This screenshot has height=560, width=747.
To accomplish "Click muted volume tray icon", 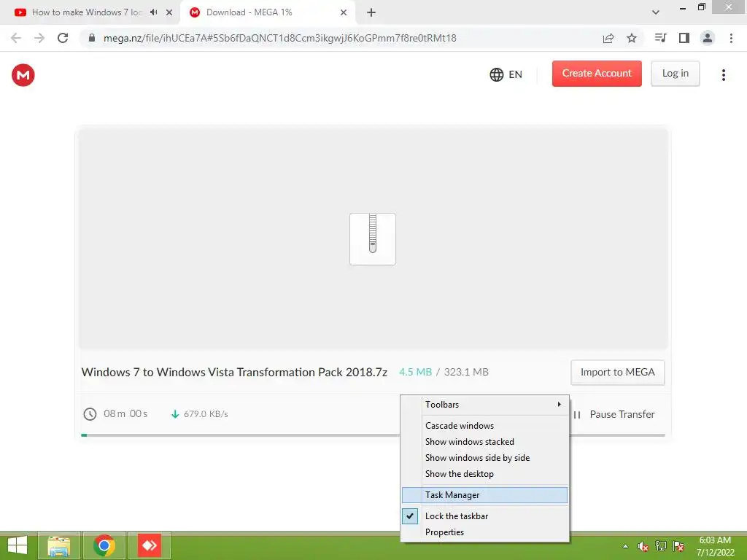I will [643, 546].
